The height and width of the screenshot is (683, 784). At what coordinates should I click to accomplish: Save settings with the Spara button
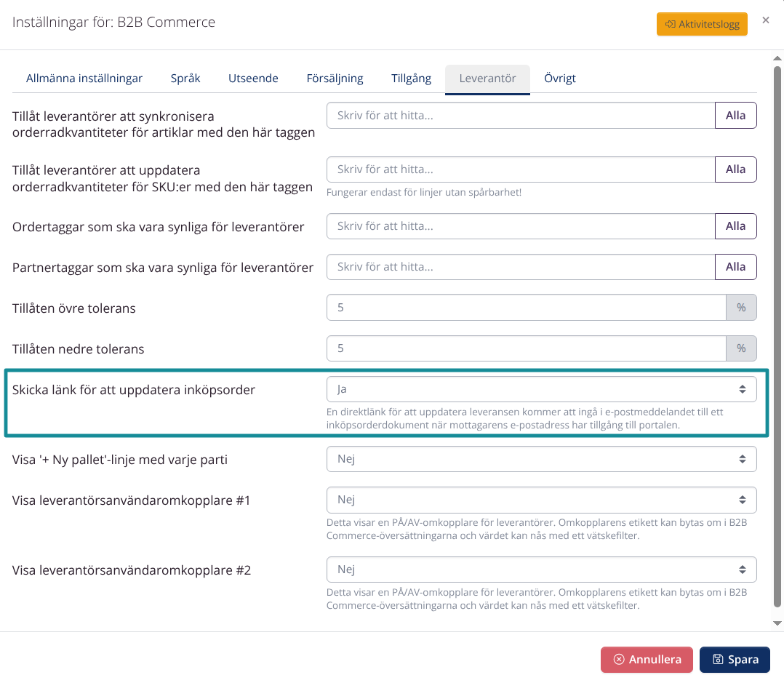pyautogui.click(x=735, y=660)
